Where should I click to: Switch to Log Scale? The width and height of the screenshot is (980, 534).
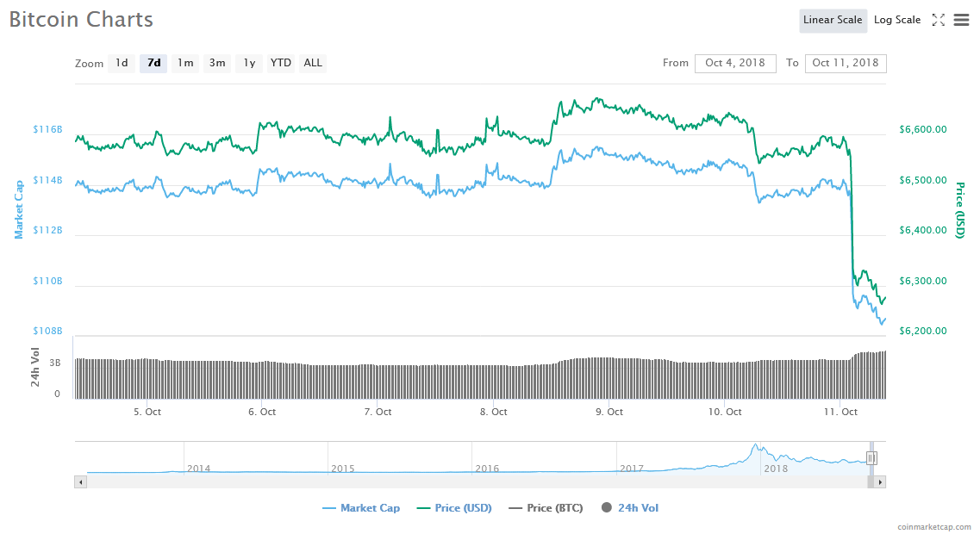click(897, 20)
